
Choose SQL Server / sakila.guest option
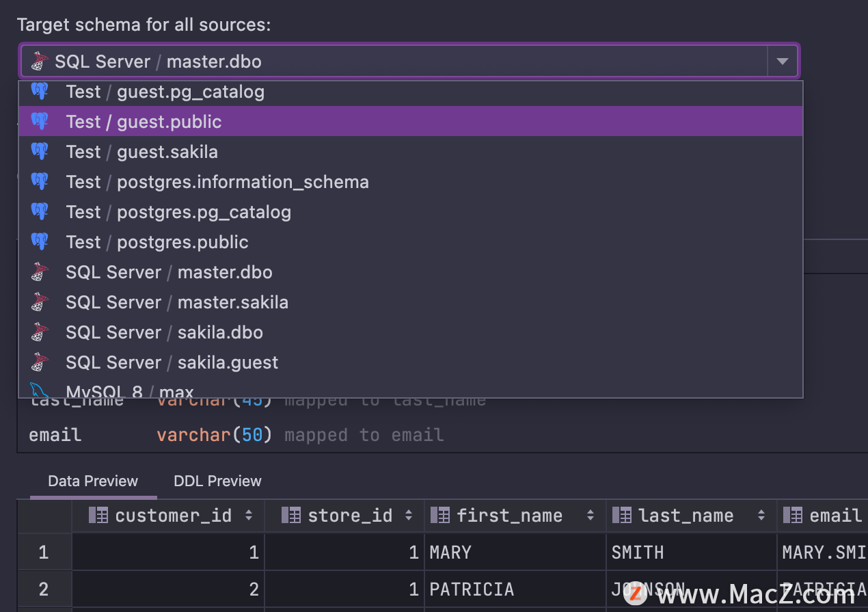coord(410,362)
